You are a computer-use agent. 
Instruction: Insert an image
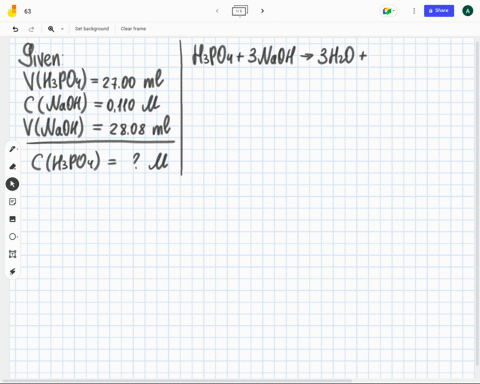[x=12, y=219]
